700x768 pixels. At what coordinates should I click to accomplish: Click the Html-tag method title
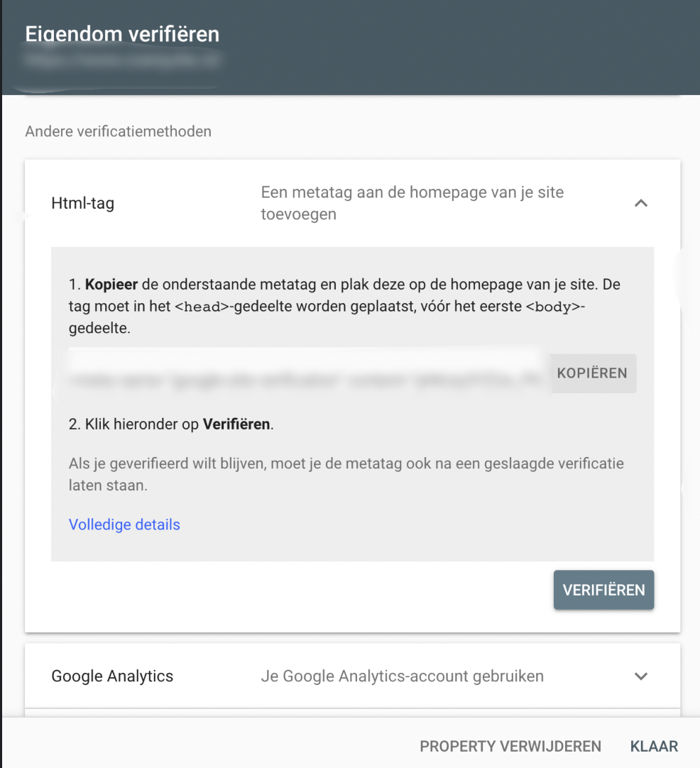83,203
